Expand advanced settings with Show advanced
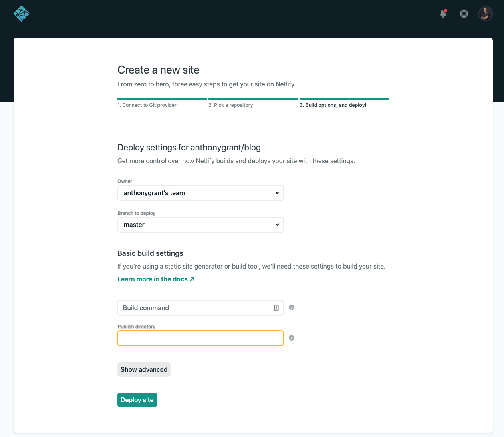The width and height of the screenshot is (504, 437). [x=144, y=369]
